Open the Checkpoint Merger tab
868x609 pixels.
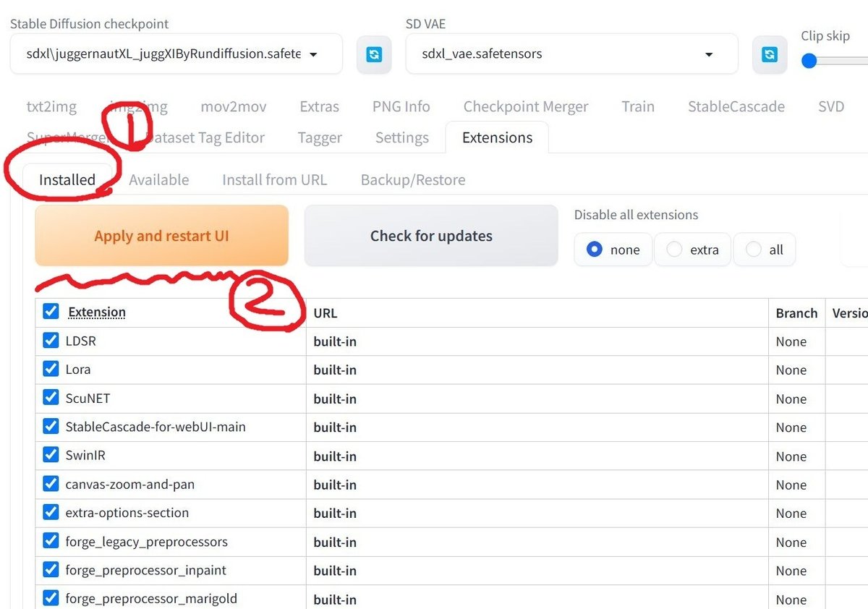pos(526,106)
